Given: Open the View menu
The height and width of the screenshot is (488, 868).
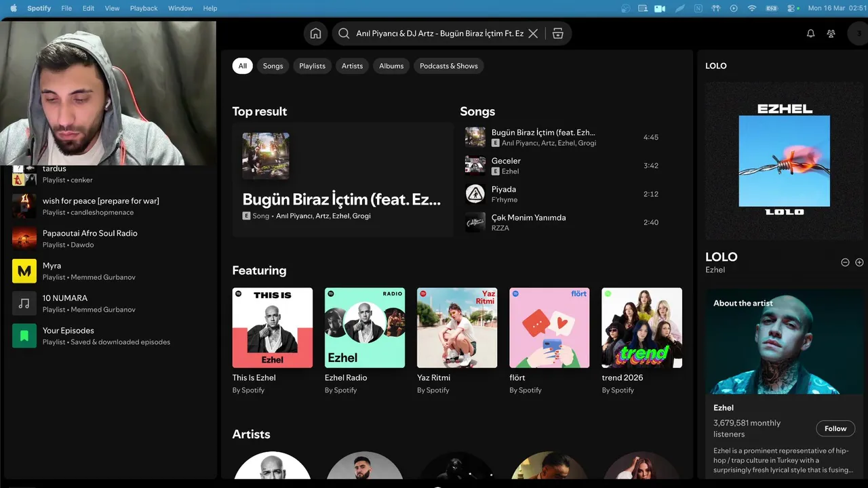Looking at the screenshot, I should (112, 8).
